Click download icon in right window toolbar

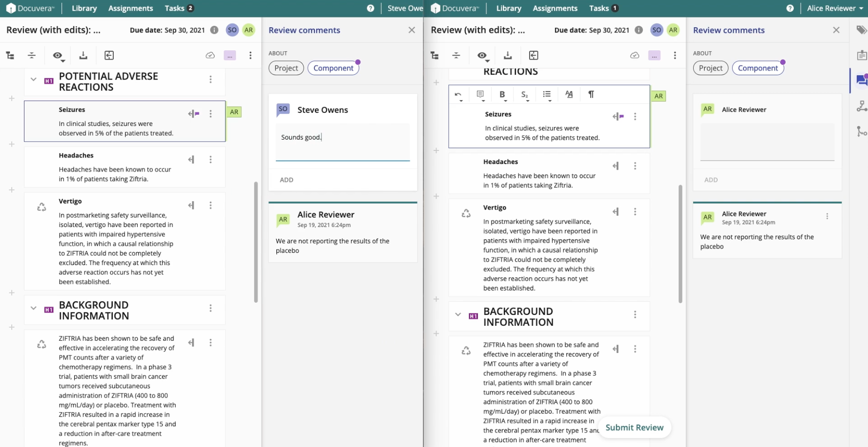point(508,55)
